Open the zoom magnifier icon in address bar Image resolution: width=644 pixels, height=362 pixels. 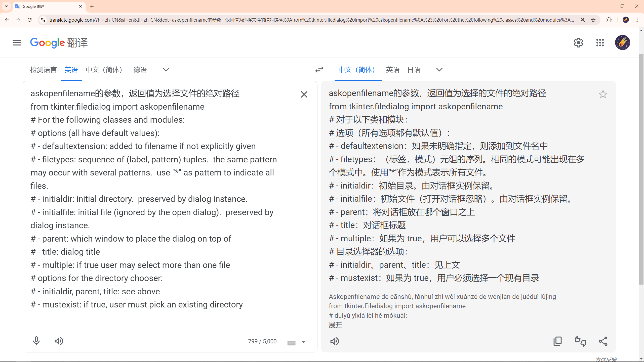(x=583, y=20)
